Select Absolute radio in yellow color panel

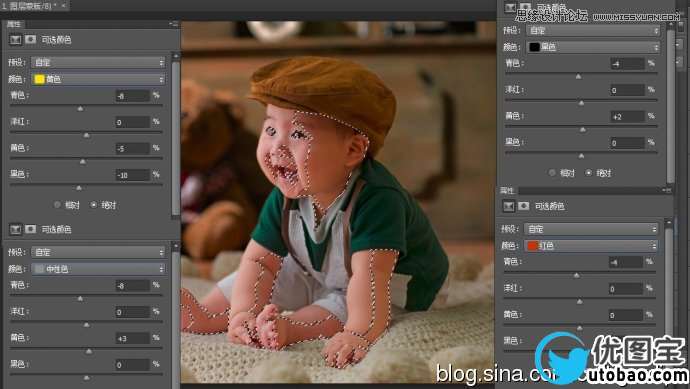point(93,205)
